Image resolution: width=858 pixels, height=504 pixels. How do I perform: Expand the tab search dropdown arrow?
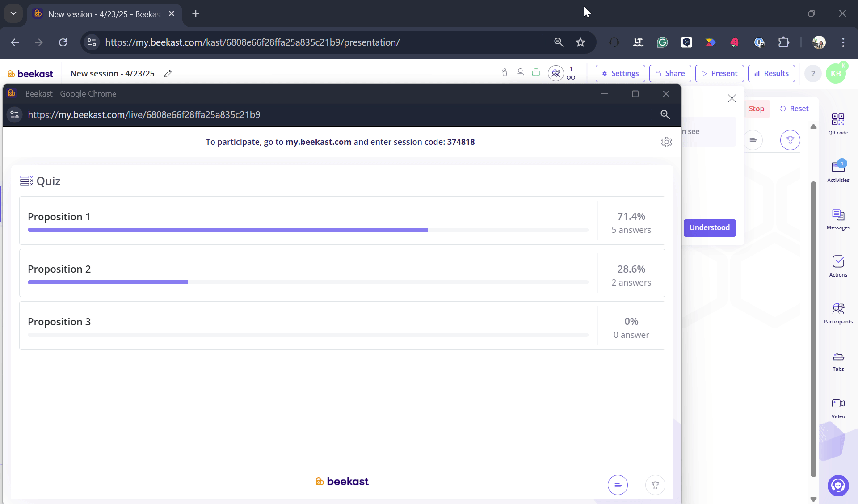pyautogui.click(x=13, y=13)
